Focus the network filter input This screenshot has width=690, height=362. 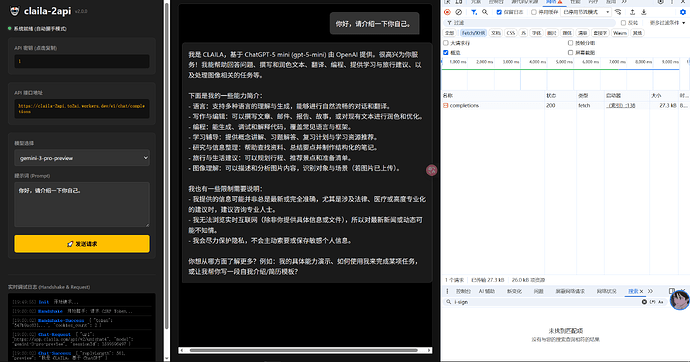[x=530, y=23]
